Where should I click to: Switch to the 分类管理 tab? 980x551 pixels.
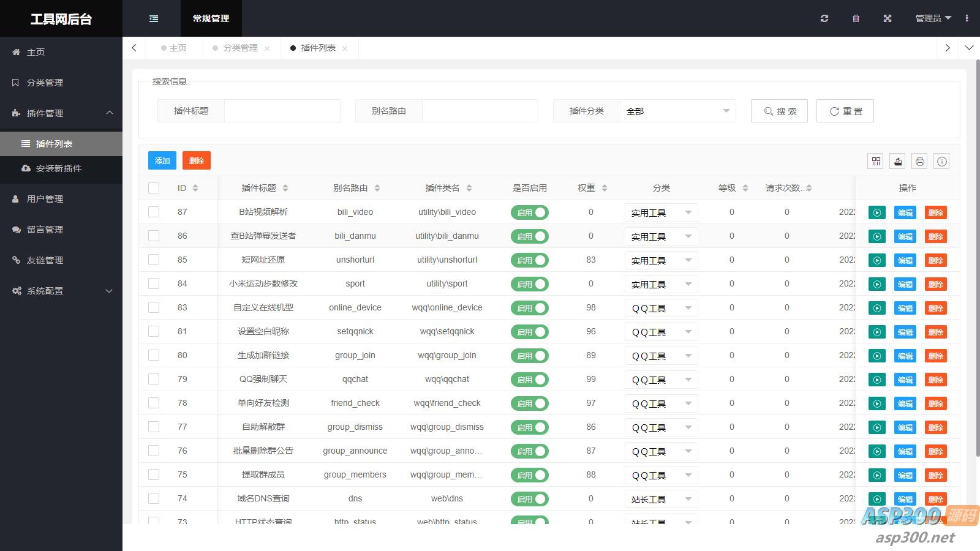pos(240,48)
